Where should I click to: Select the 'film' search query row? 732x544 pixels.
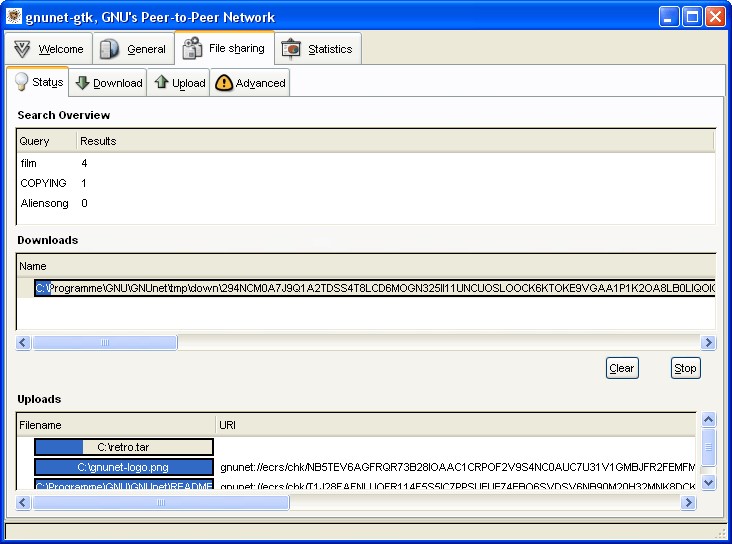366,163
